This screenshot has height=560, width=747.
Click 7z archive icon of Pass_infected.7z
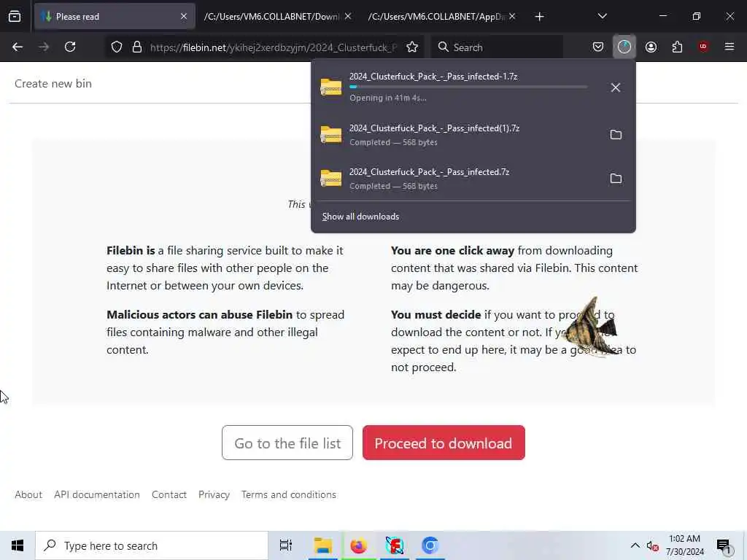(331, 178)
